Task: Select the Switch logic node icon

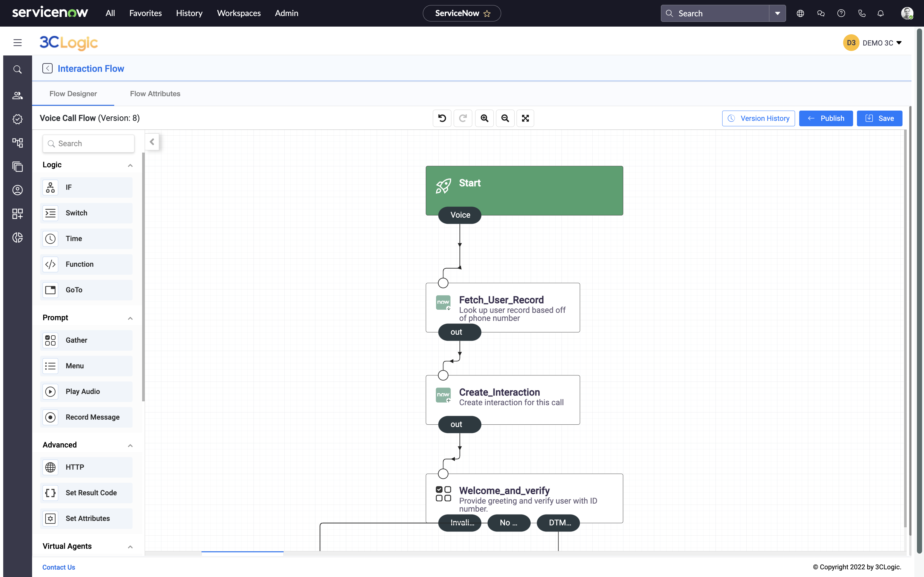Action: point(51,213)
